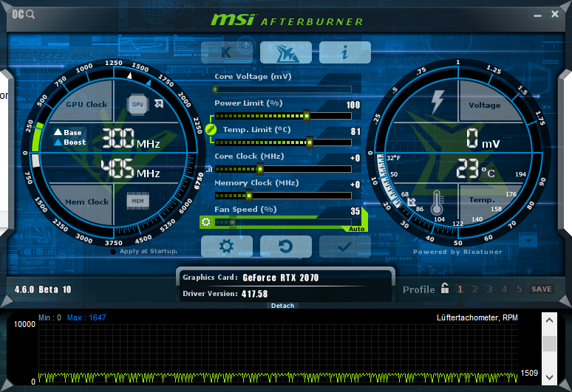
Task: Click the MSI dragon jet logo button
Action: [286, 52]
